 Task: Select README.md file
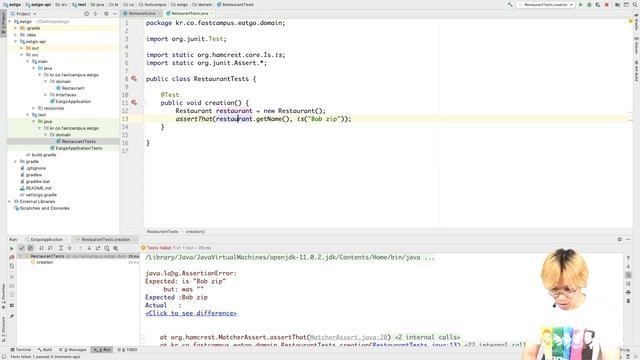pyautogui.click(x=36, y=188)
